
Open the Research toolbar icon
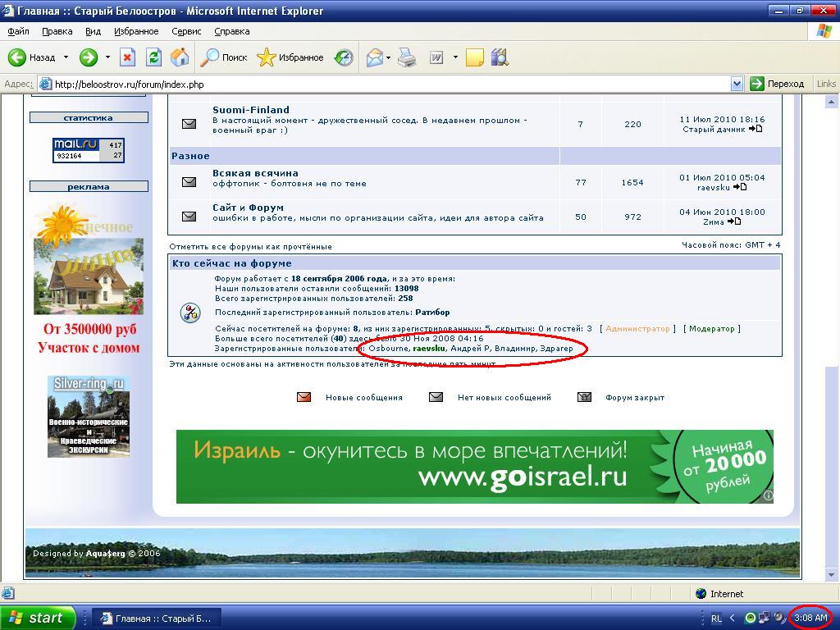[500, 57]
